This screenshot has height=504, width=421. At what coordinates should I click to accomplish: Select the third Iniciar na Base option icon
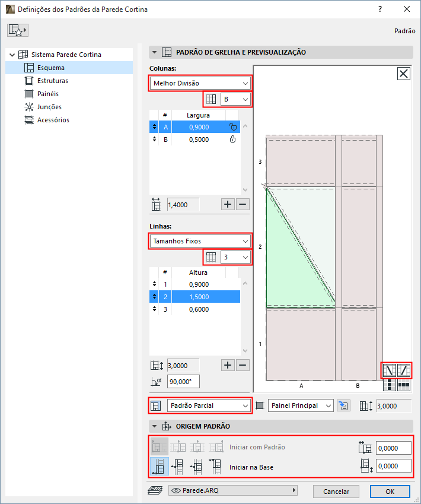pos(196,467)
